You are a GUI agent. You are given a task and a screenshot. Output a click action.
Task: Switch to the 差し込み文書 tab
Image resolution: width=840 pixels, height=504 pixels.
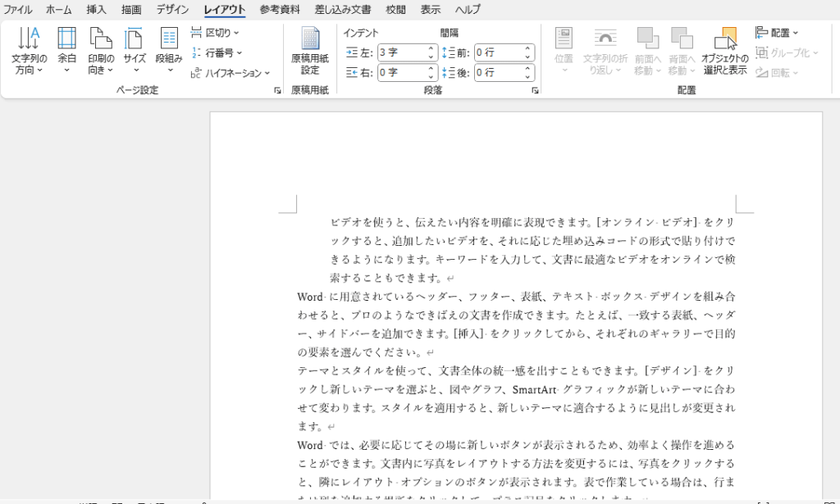click(x=343, y=10)
